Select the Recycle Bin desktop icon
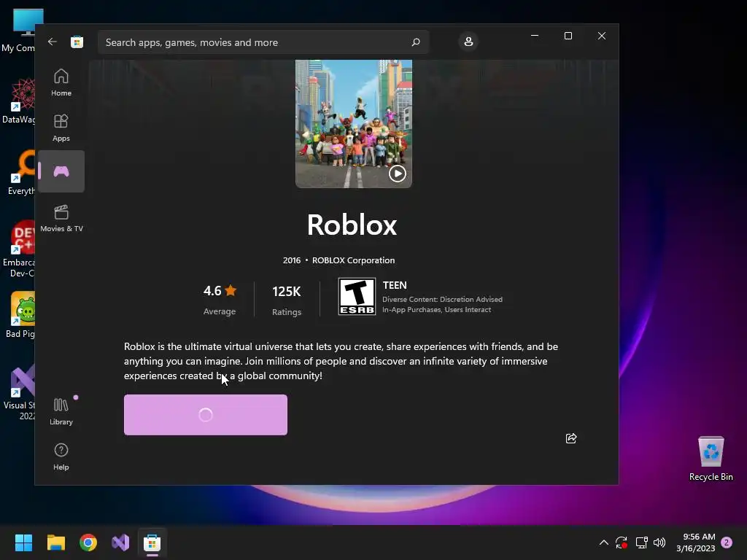The height and width of the screenshot is (560, 747). tap(711, 458)
